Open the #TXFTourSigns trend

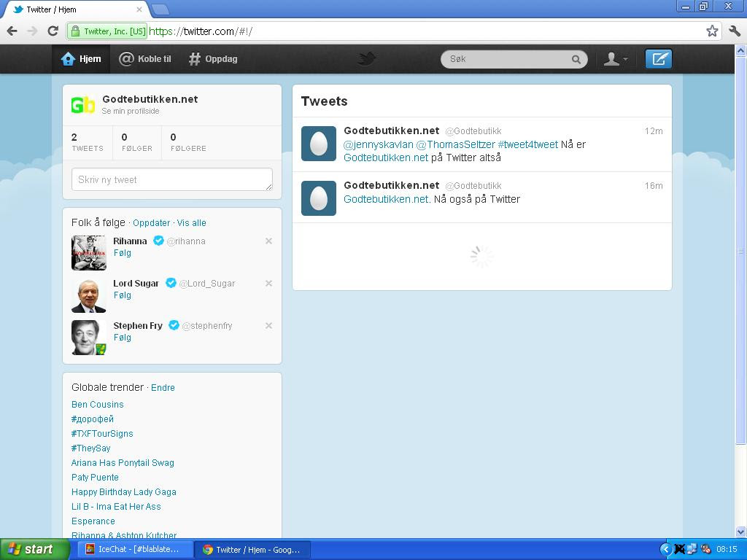click(102, 434)
